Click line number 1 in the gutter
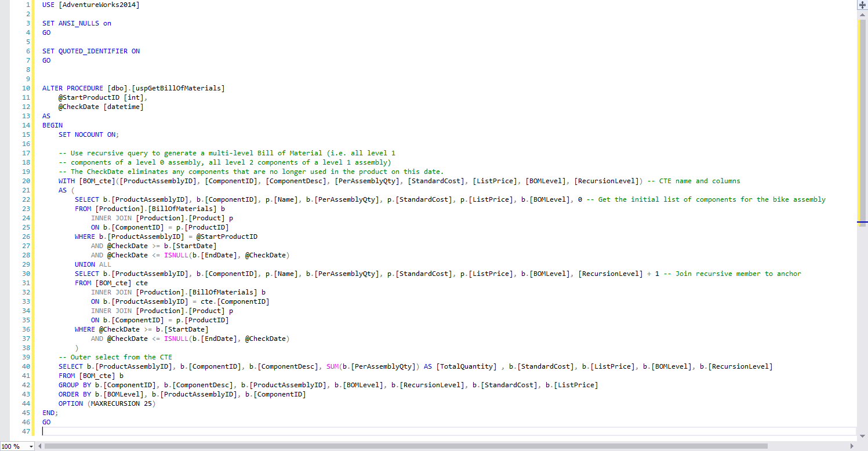 click(x=28, y=5)
